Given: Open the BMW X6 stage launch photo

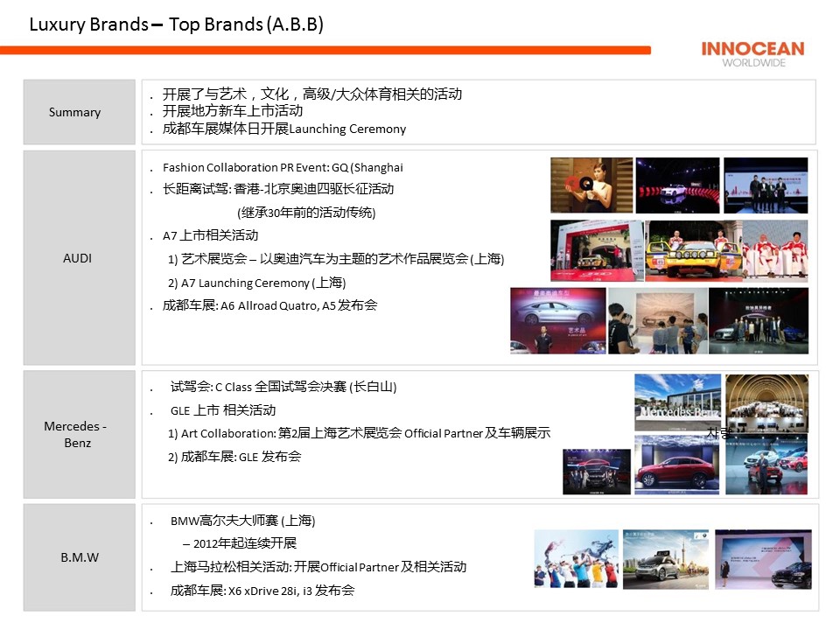Looking at the screenshot, I should (x=762, y=558).
